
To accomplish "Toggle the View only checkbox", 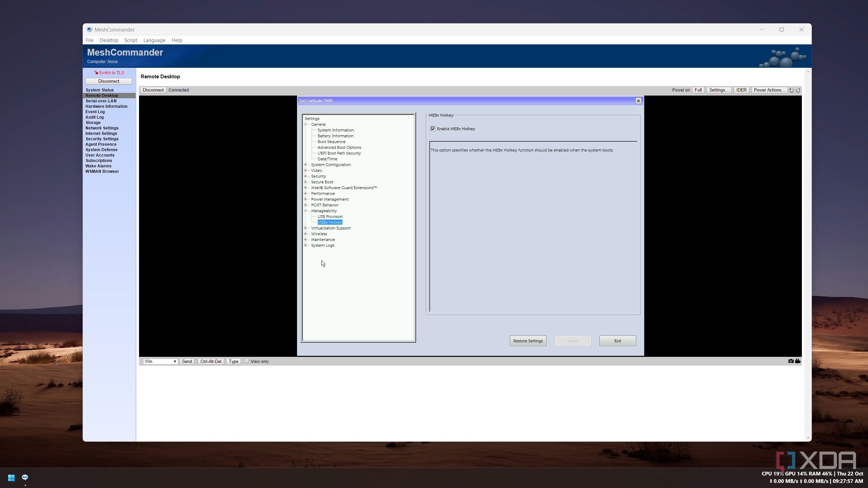I will [x=246, y=361].
